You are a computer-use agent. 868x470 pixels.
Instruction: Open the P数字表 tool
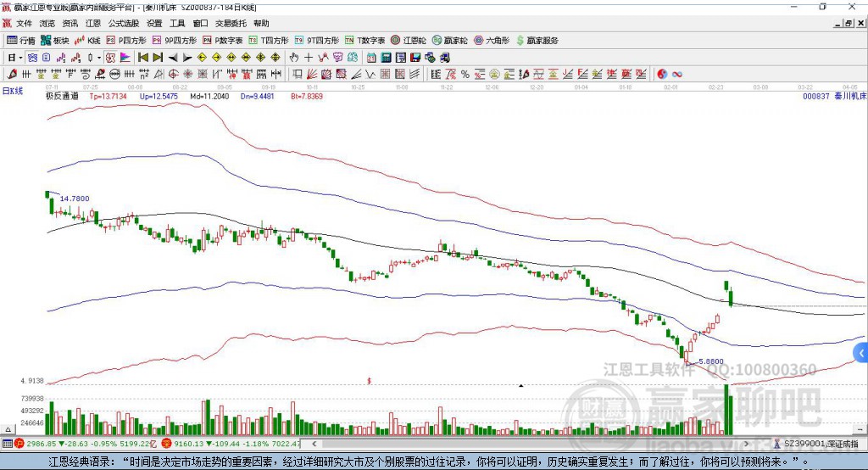tap(223, 41)
